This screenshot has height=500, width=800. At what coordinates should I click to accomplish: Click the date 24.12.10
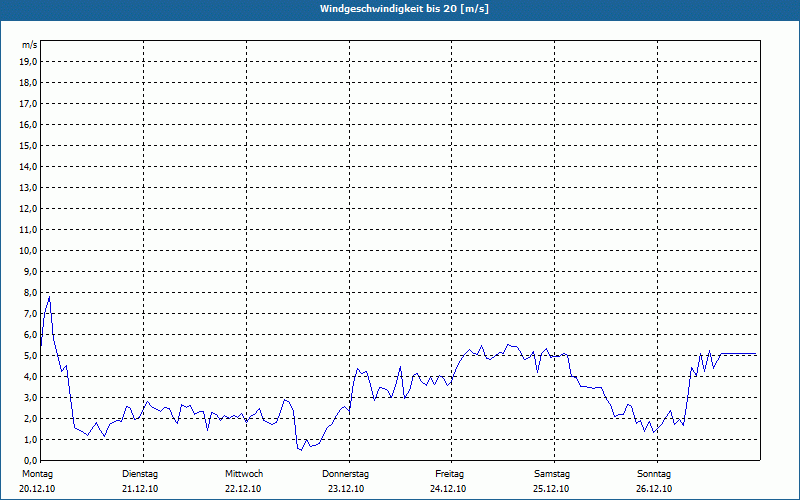448,489
